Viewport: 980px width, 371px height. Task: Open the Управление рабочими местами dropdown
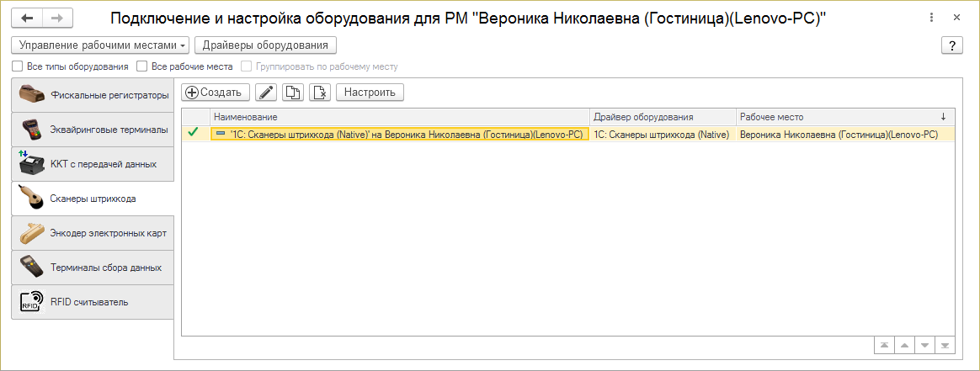click(101, 45)
